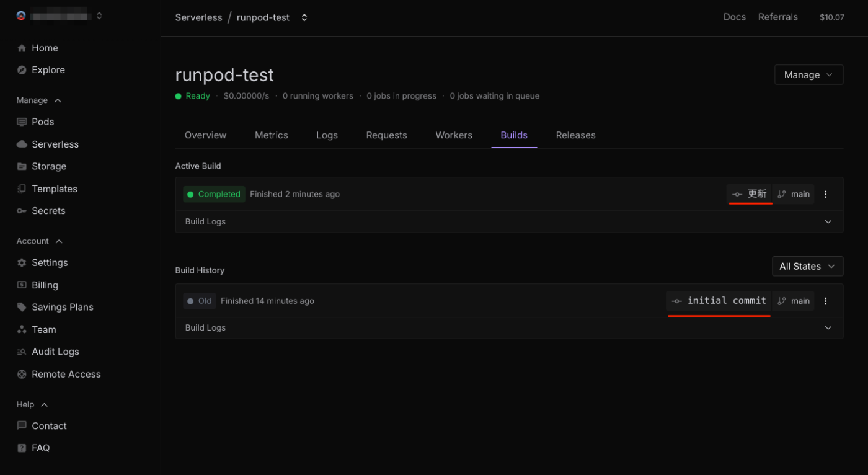Open three-dot menu for Active Build

point(825,194)
